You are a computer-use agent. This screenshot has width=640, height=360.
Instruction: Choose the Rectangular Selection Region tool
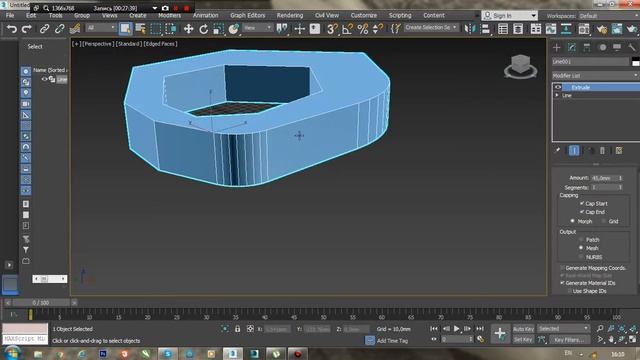click(156, 29)
